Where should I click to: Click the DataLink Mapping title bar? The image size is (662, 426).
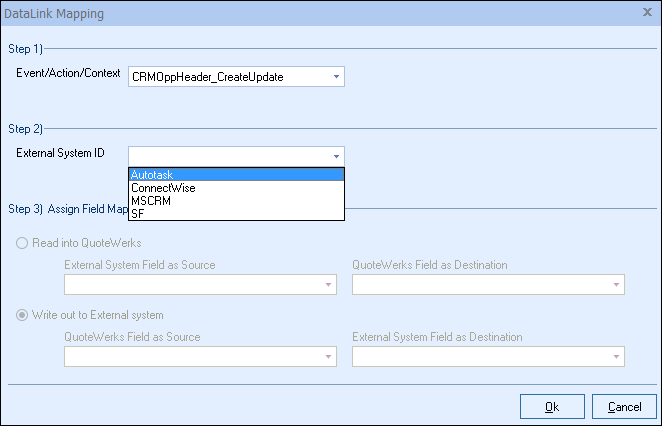tap(300, 13)
